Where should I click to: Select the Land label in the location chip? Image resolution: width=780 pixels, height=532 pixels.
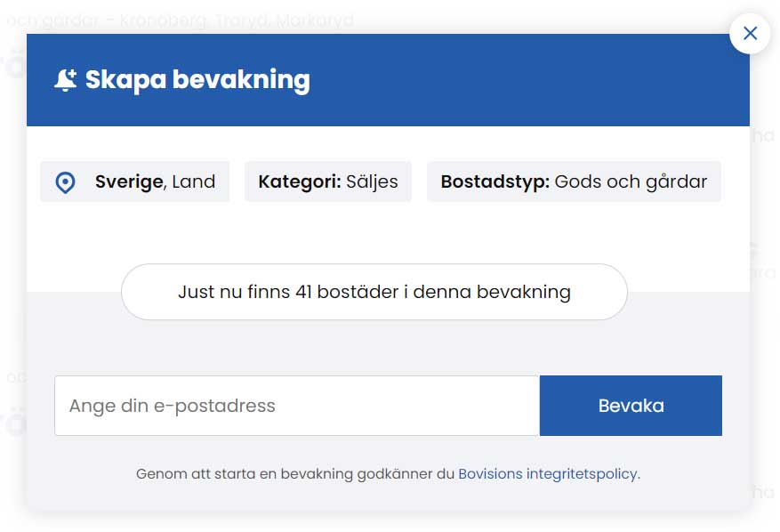pos(195,181)
